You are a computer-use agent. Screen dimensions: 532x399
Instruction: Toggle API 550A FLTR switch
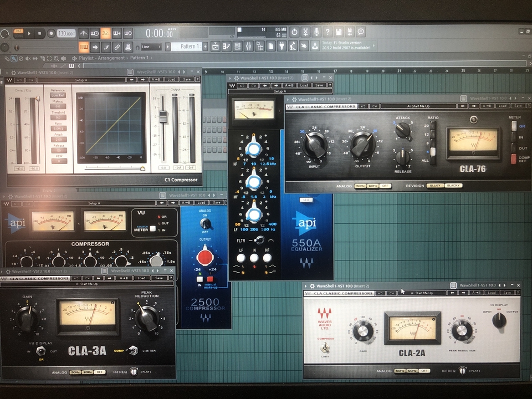(x=259, y=241)
